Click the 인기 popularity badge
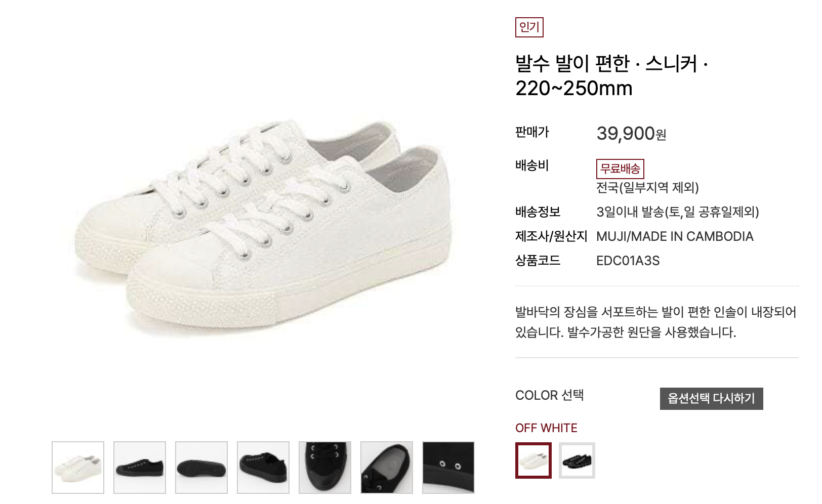 click(529, 27)
